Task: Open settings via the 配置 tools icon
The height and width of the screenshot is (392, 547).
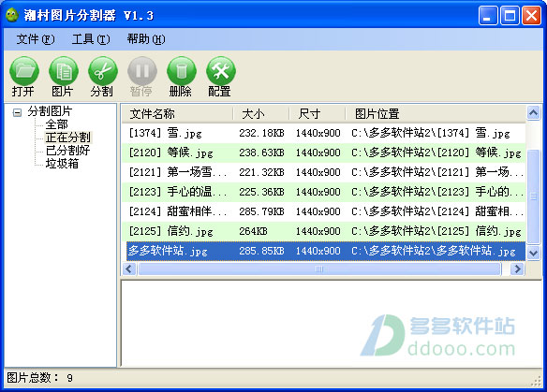Action: (221, 71)
